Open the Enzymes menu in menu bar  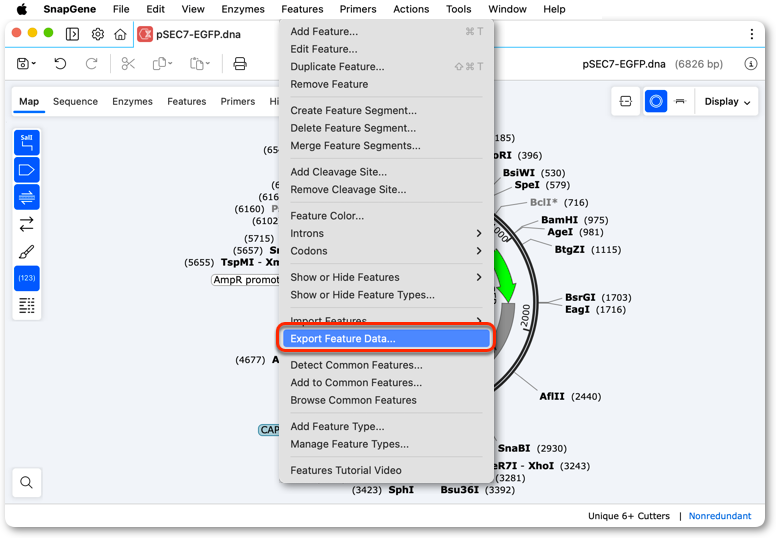point(242,9)
